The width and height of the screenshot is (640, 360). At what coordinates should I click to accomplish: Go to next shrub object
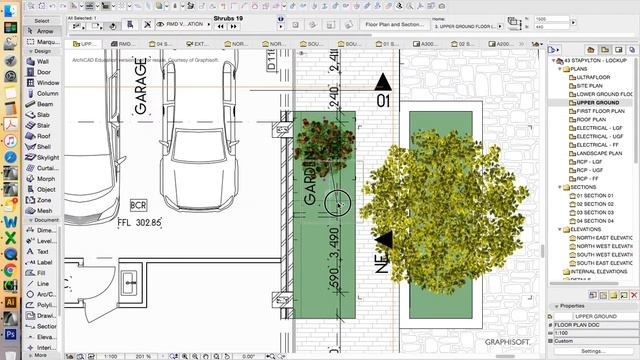tap(233, 27)
